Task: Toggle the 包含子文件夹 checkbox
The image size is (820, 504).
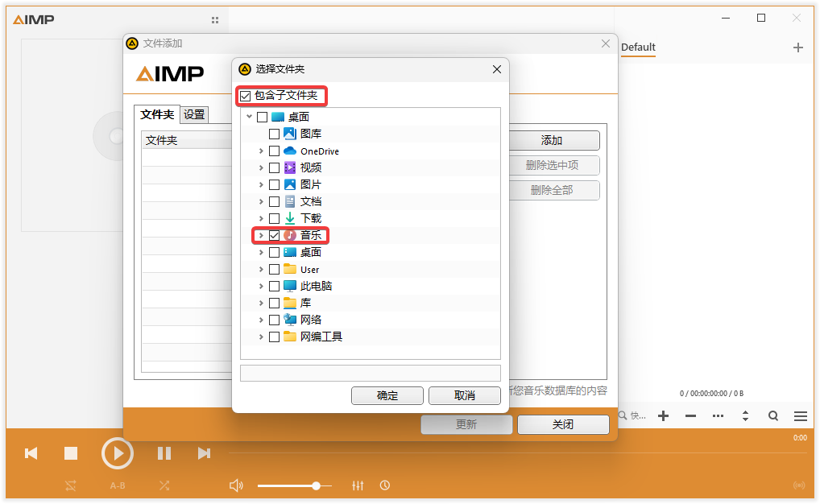Action: (x=244, y=96)
